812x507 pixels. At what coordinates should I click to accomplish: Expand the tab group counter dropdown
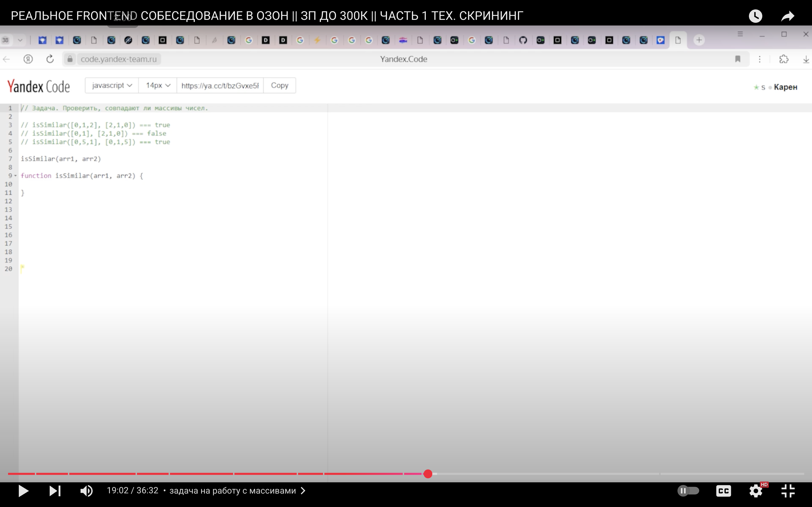coord(20,40)
